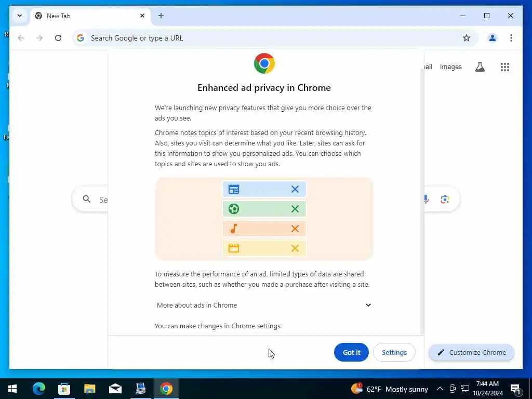The image size is (532, 399).
Task: Open Chrome three-dot menu
Action: (x=511, y=38)
